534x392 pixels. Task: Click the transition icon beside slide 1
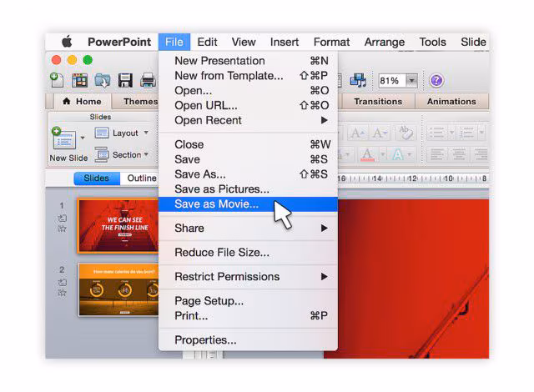63,218
